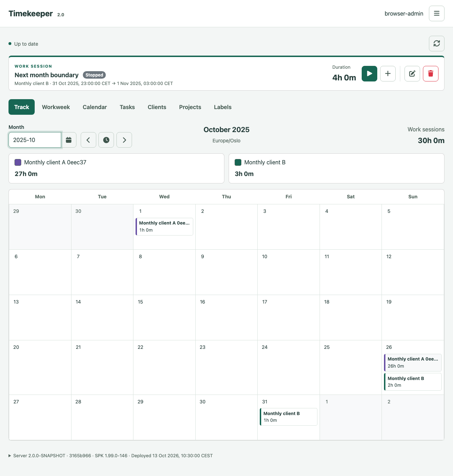
Task: Open Monthly client B 2h entry on 26th
Action: pyautogui.click(x=413, y=382)
